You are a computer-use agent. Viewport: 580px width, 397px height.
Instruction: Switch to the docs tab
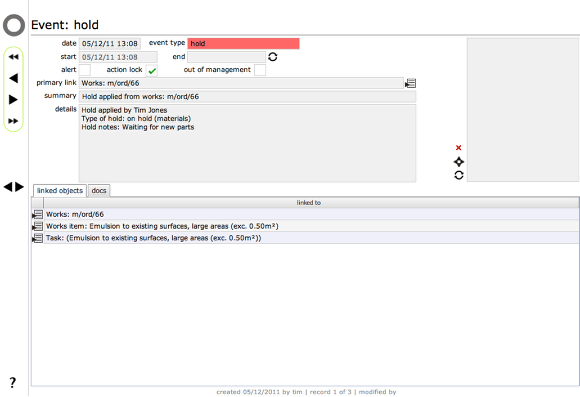tap(99, 191)
